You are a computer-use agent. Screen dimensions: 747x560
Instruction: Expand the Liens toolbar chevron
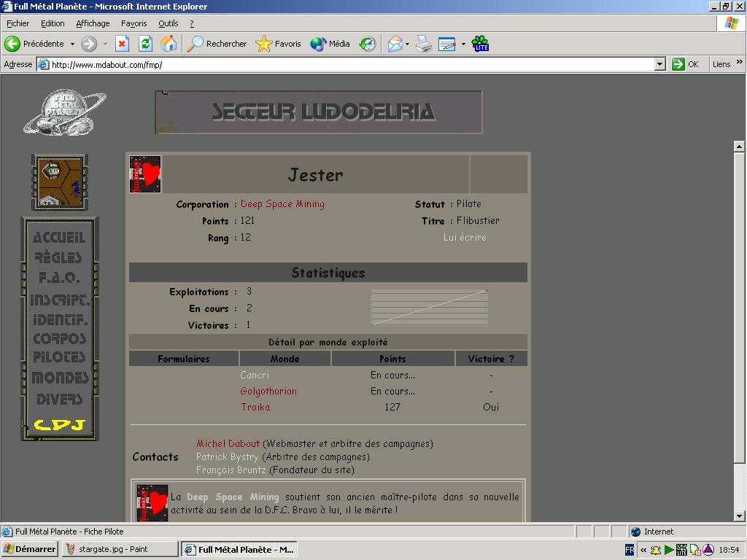740,62
